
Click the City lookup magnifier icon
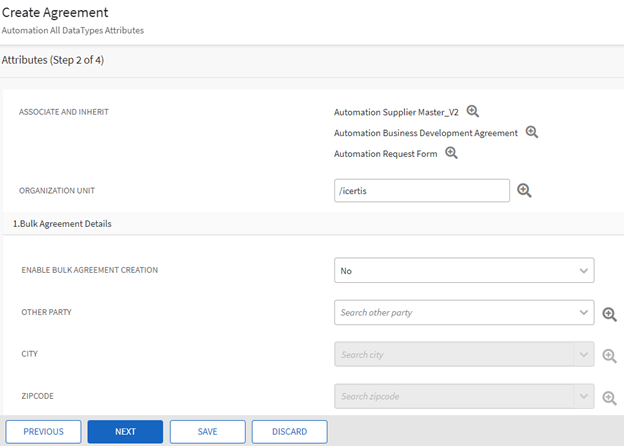pos(609,356)
